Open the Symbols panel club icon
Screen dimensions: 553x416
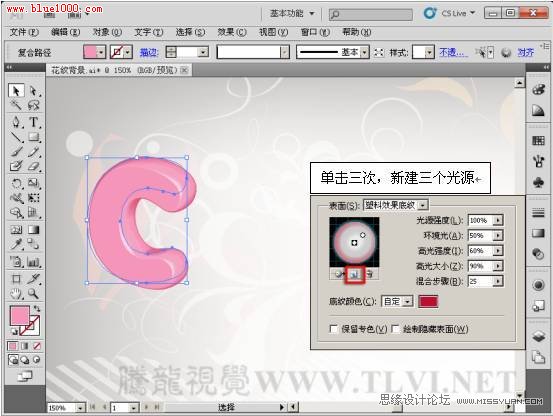[538, 183]
